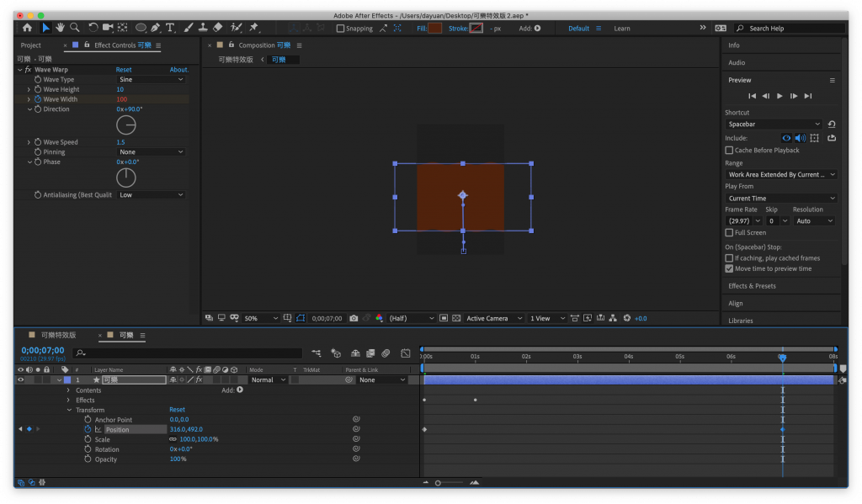Click the Transform Reset link

point(177,410)
